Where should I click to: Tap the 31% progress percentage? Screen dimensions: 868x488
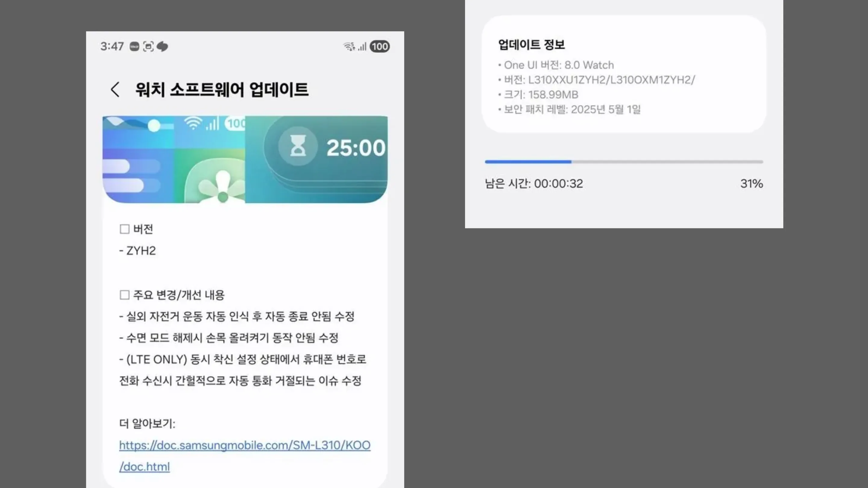coord(751,183)
